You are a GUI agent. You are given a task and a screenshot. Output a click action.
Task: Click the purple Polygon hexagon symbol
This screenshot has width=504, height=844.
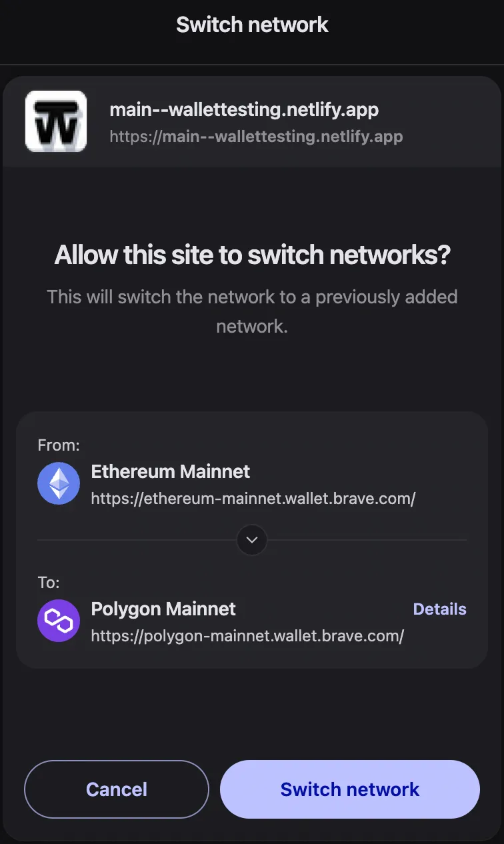58,621
